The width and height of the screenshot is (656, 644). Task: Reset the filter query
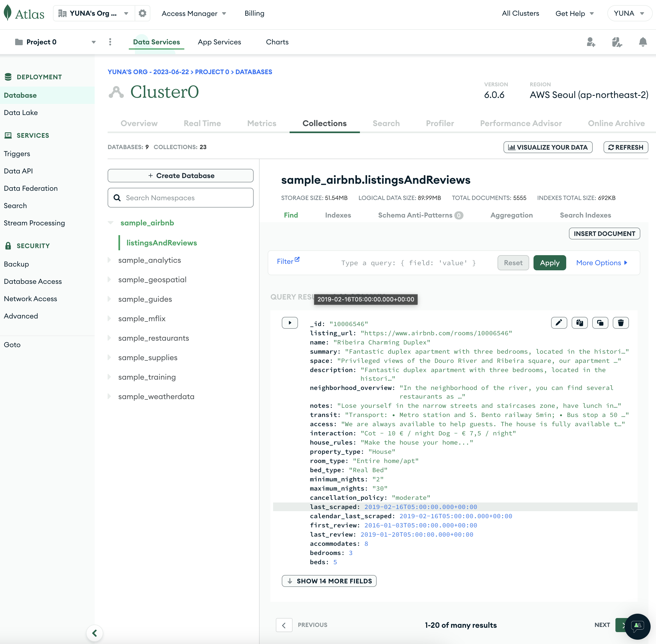[x=513, y=263]
